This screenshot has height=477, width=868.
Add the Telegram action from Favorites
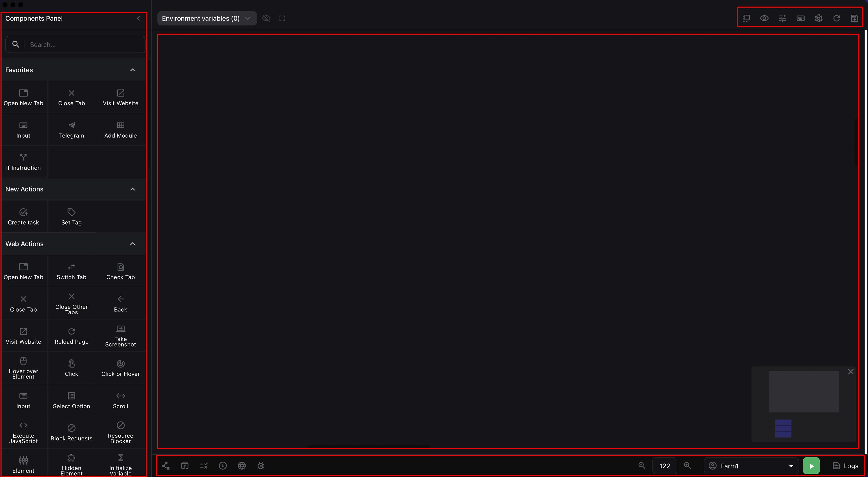[71, 130]
